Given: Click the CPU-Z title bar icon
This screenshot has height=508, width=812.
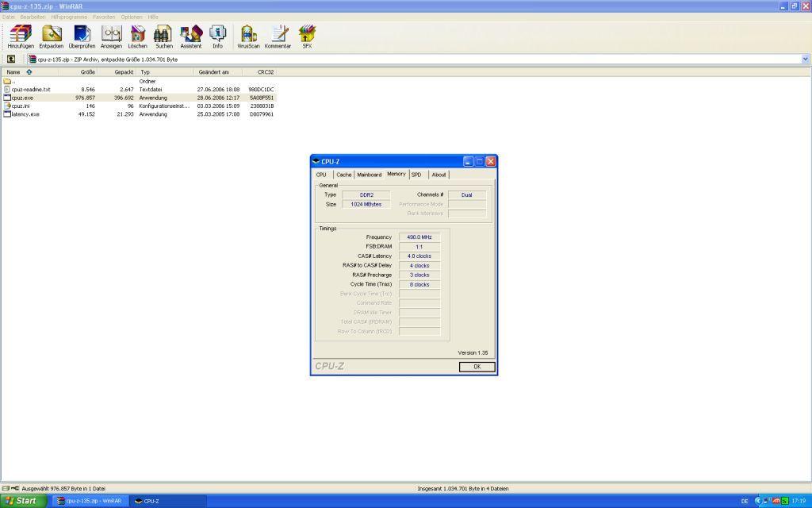Looking at the screenshot, I should pyautogui.click(x=316, y=162).
